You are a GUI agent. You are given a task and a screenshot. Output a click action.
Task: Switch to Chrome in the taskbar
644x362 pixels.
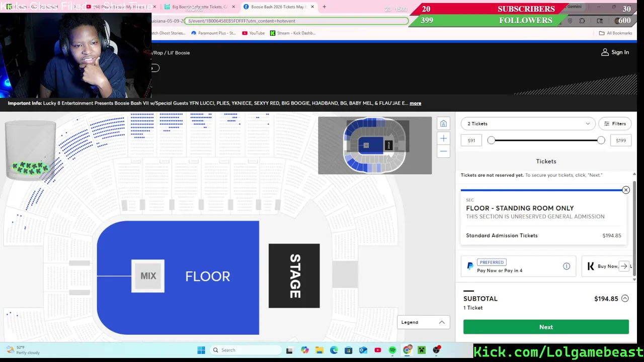(x=407, y=350)
